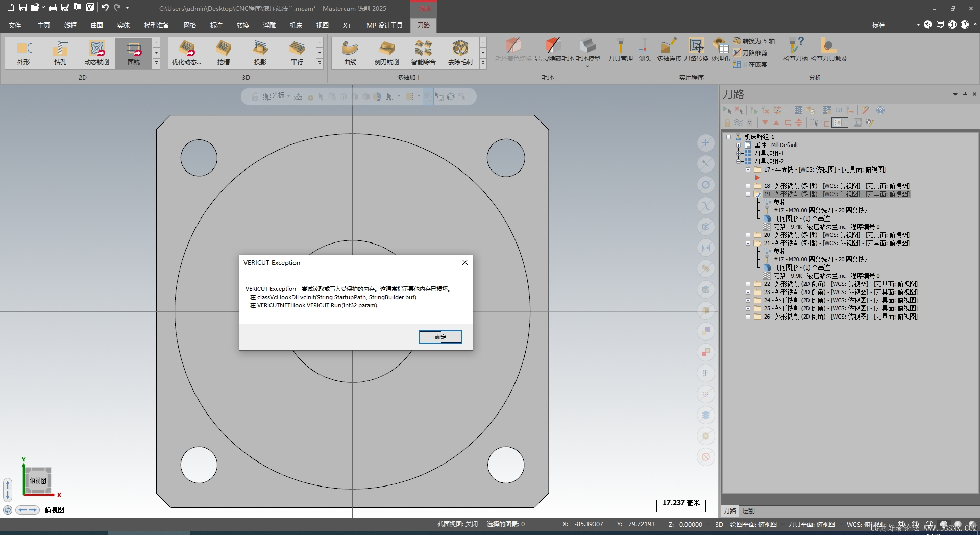Click the 测头 probe utility
Image resolution: width=980 pixels, height=535 pixels.
645,50
